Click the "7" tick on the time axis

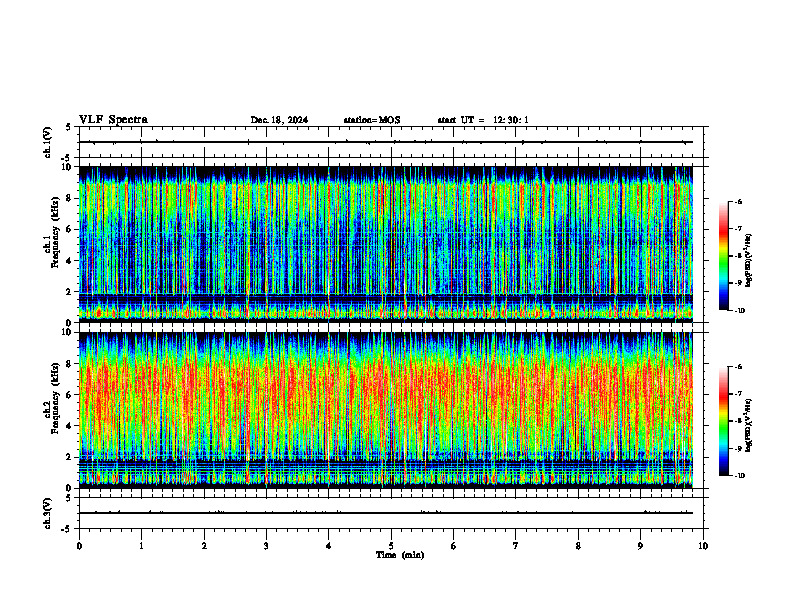pos(516,546)
